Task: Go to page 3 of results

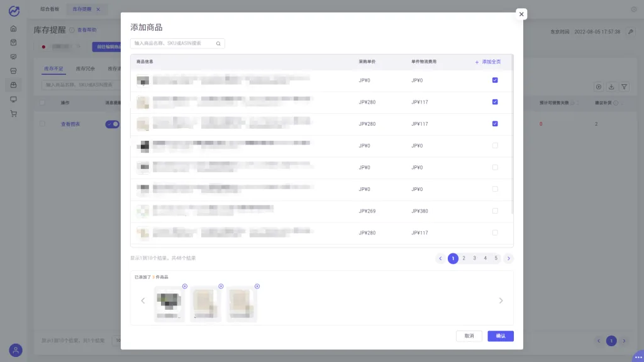Action: pyautogui.click(x=474, y=258)
